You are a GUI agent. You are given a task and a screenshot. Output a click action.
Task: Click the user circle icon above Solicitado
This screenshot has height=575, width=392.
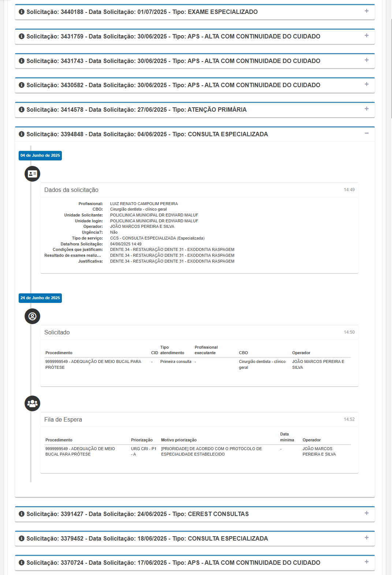32,316
